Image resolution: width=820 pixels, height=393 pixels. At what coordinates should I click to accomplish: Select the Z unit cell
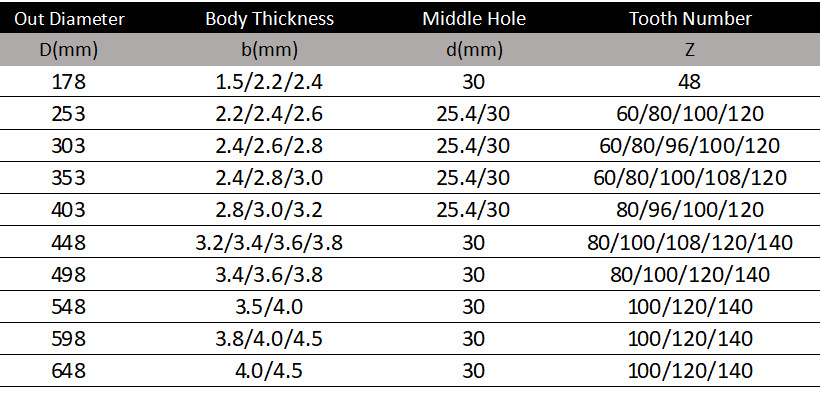(690, 50)
